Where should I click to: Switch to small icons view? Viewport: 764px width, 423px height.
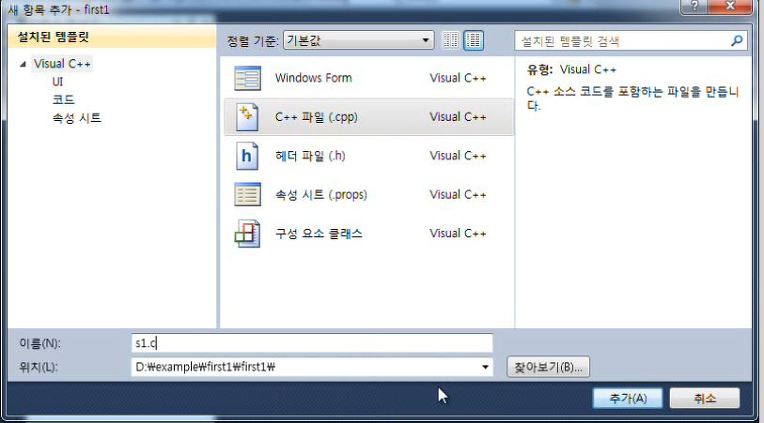tap(451, 40)
